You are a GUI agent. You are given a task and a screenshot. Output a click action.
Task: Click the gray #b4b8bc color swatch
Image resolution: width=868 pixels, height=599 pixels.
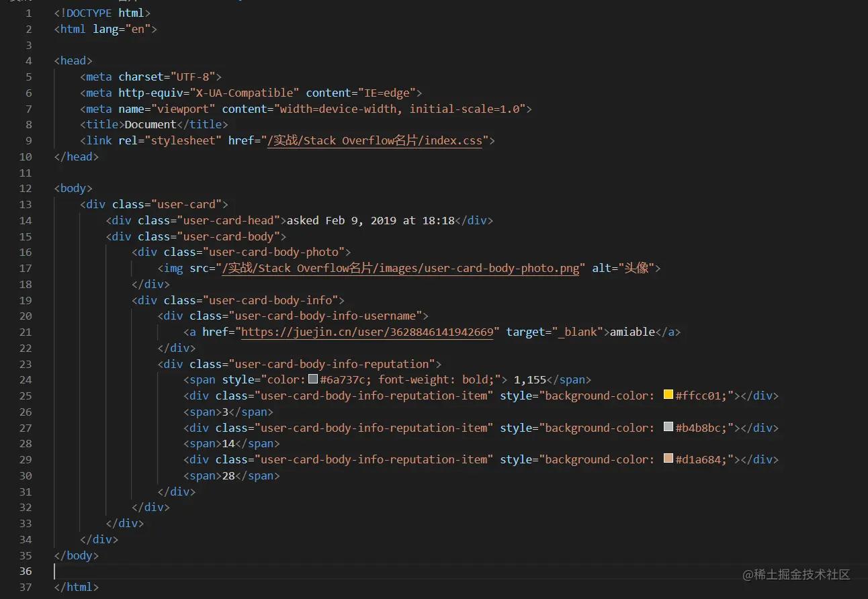(x=668, y=426)
